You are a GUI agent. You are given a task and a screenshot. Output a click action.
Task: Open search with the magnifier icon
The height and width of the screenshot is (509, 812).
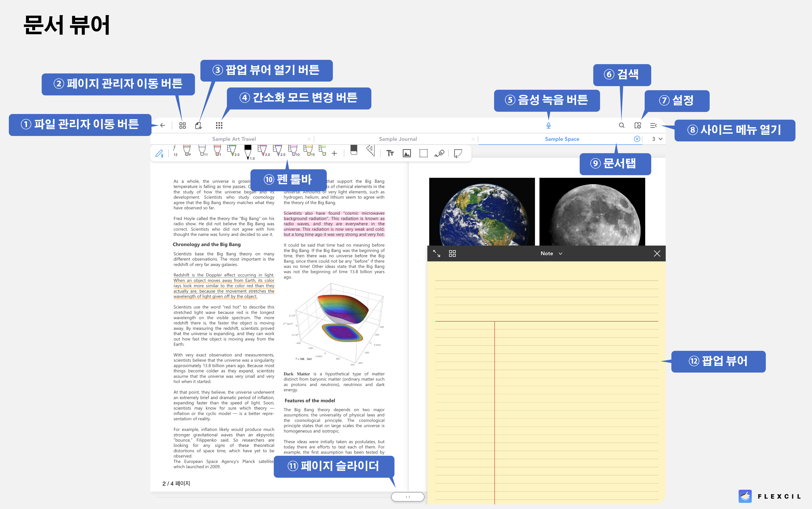point(622,125)
